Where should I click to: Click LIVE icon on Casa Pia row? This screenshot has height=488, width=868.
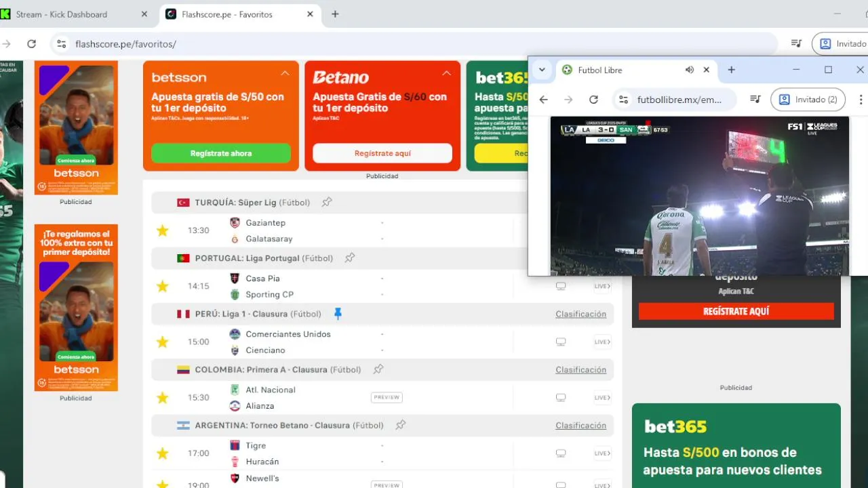click(602, 286)
